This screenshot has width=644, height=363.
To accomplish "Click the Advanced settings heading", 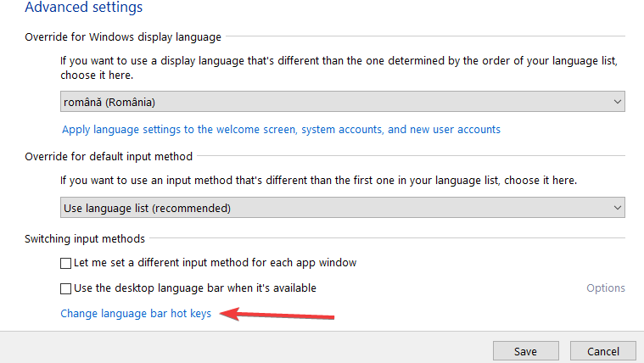I will [84, 7].
